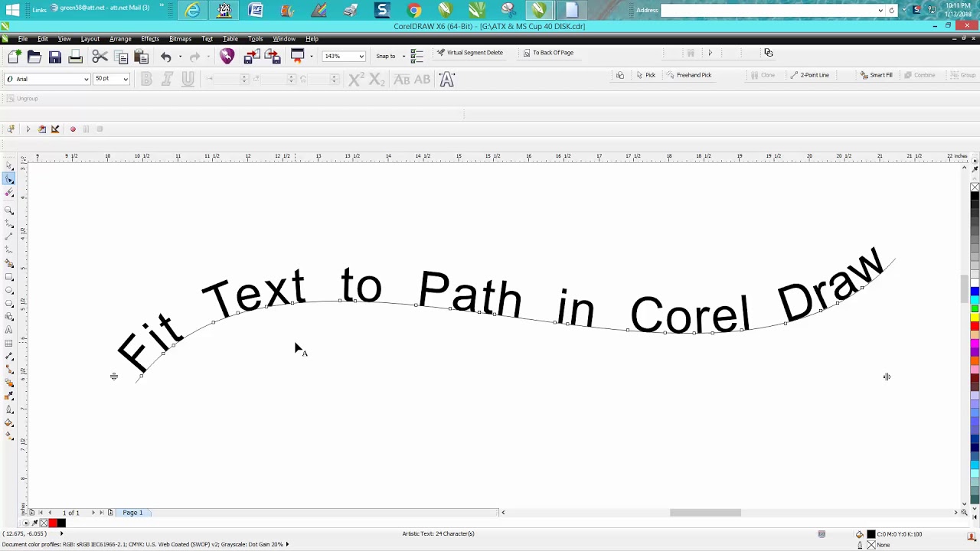
Task: Click the green swatch in the color palette
Action: 975,308
